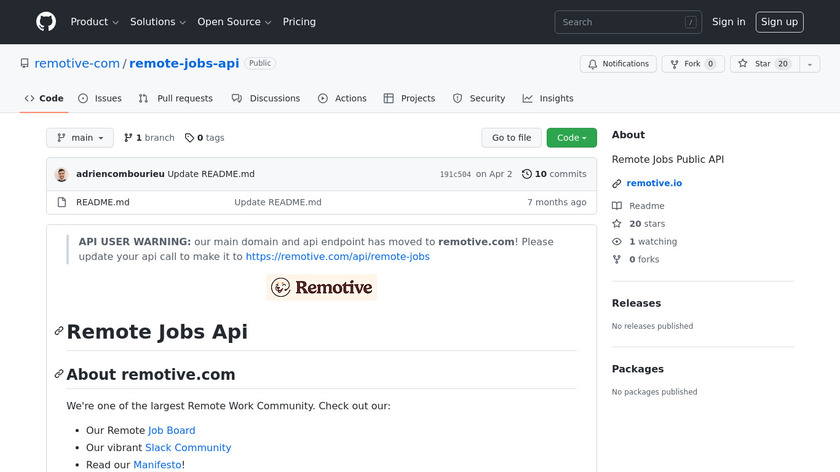Open the green Code dropdown

coord(571,138)
